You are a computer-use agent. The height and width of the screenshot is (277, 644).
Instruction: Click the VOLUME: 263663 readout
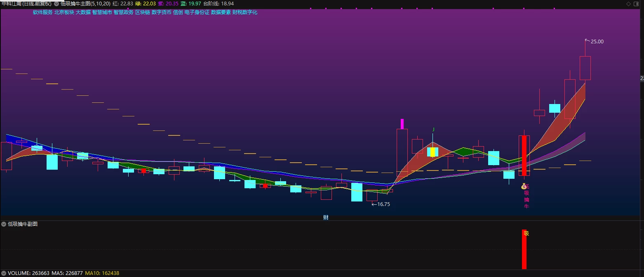pyautogui.click(x=28, y=273)
